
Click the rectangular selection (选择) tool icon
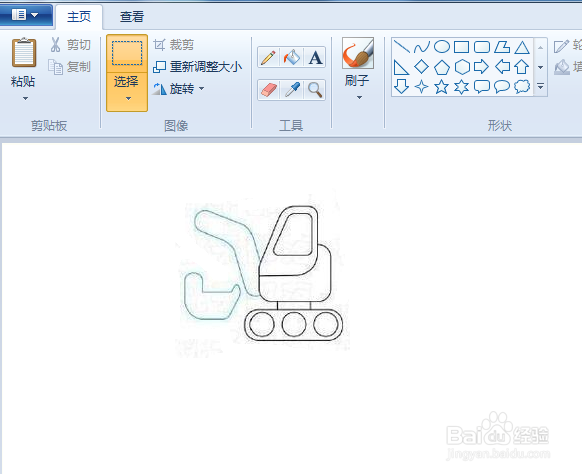127,53
